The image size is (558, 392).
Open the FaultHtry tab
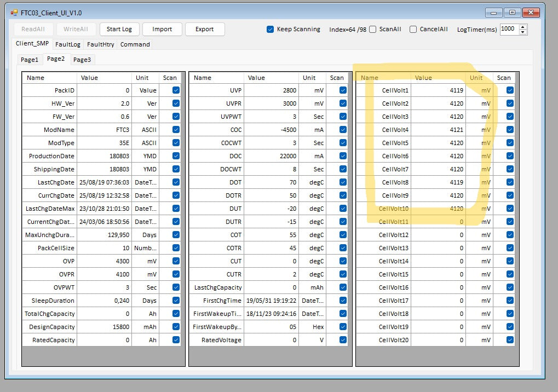click(x=100, y=44)
